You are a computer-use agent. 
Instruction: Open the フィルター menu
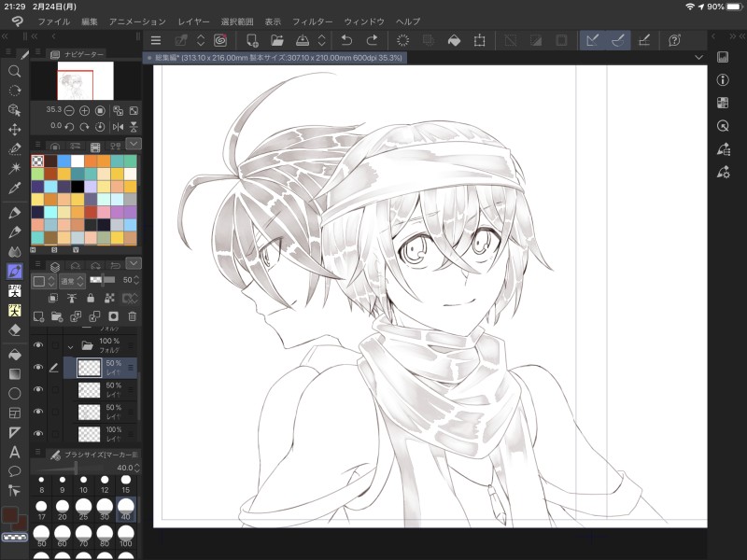coord(312,21)
